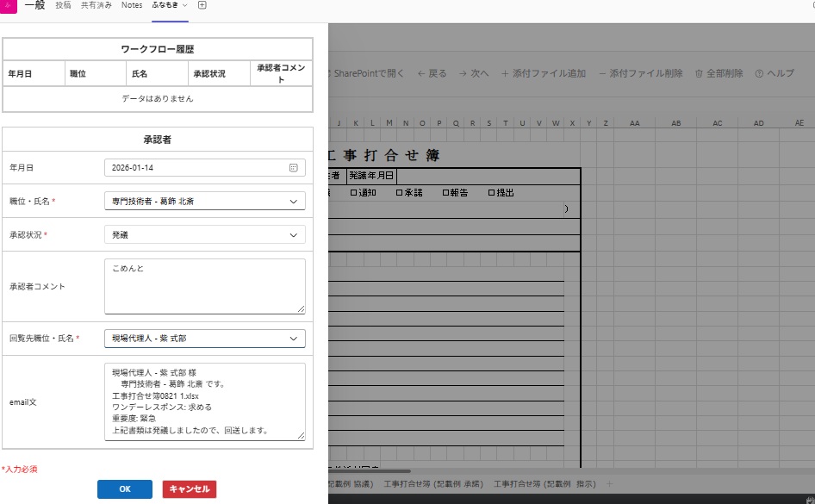Click the 次へ forward arrow
This screenshot has width=815, height=504.
[x=474, y=74]
